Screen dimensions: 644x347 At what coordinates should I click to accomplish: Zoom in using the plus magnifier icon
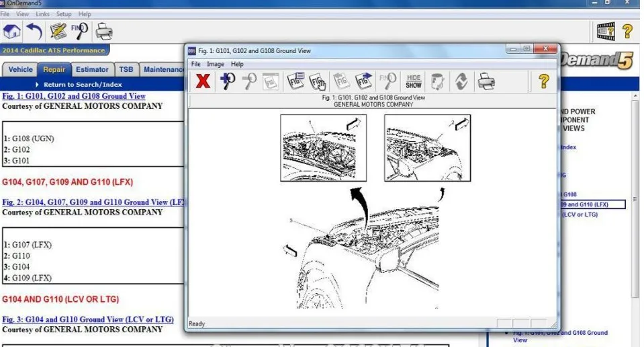tap(227, 81)
